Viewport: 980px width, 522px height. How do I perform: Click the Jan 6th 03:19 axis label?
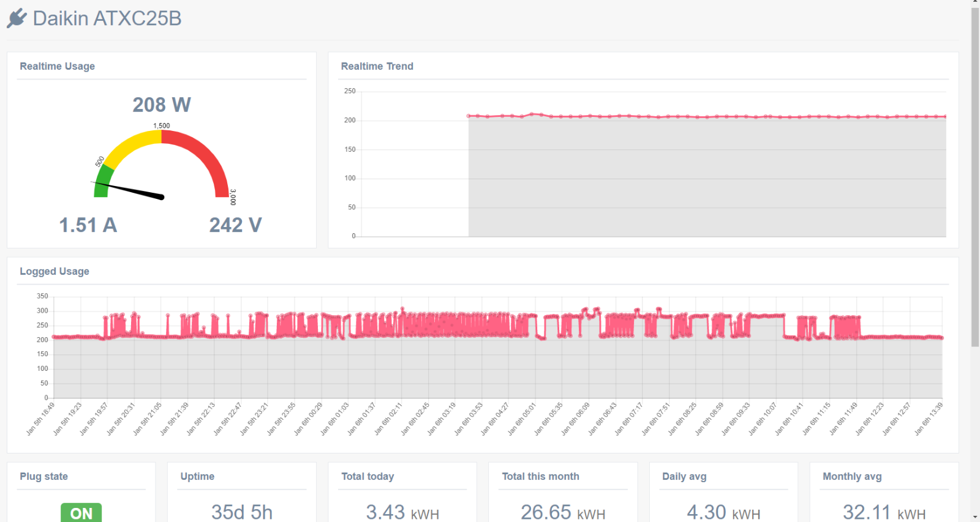[x=442, y=419]
